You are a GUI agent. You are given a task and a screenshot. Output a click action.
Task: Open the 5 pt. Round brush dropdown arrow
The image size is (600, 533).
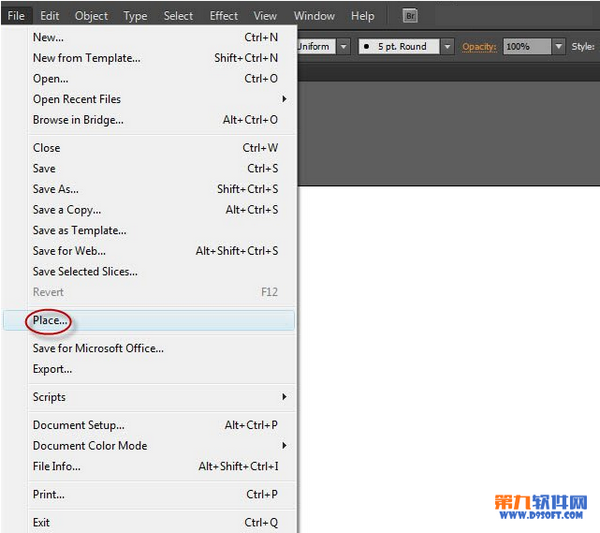[x=447, y=47]
